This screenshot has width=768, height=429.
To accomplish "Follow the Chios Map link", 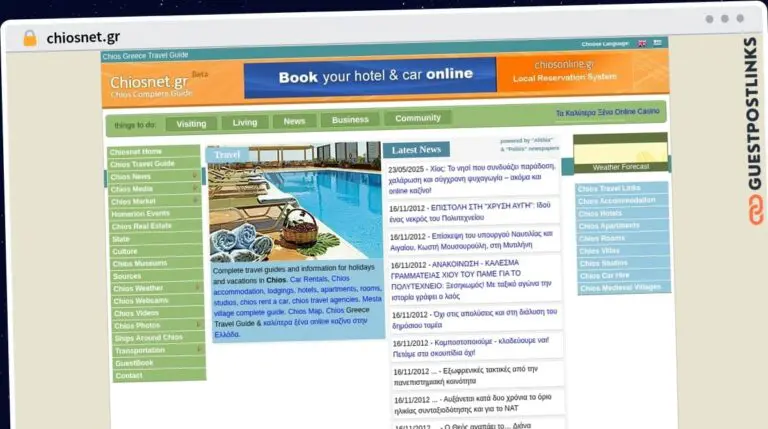I will [x=305, y=311].
